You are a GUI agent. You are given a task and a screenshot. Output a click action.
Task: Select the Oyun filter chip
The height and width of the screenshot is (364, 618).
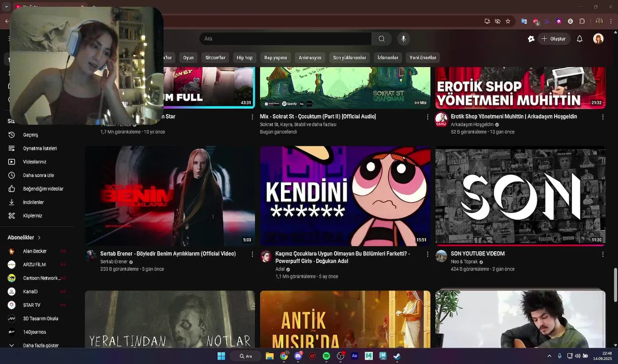188,58
